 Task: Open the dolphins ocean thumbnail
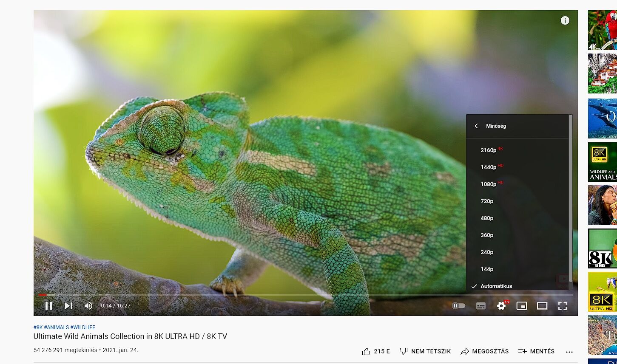pyautogui.click(x=603, y=119)
